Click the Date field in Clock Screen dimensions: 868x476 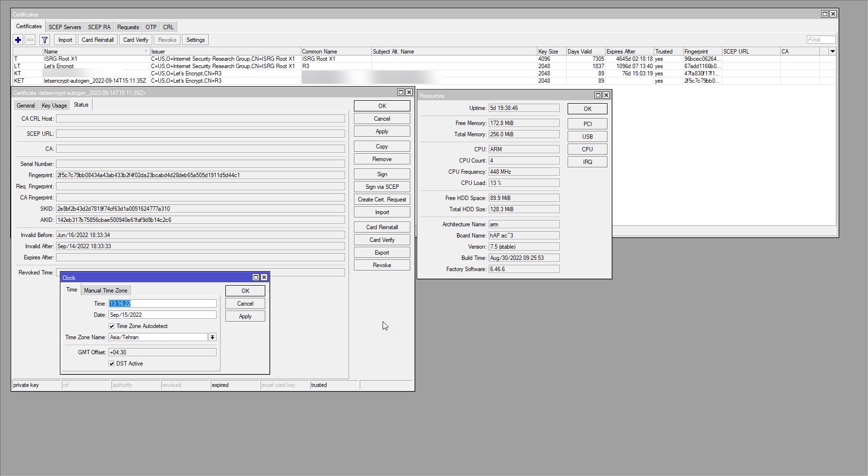(163, 315)
